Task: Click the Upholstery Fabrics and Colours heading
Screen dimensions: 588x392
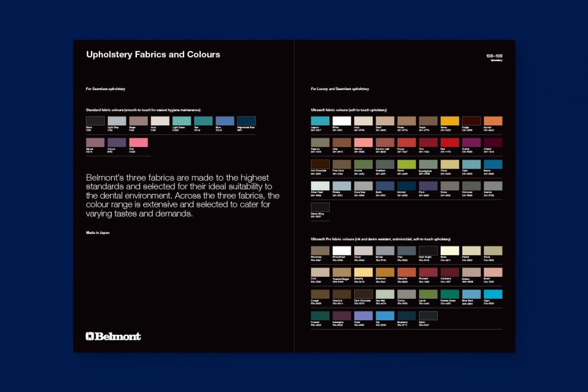Action: pyautogui.click(x=153, y=55)
